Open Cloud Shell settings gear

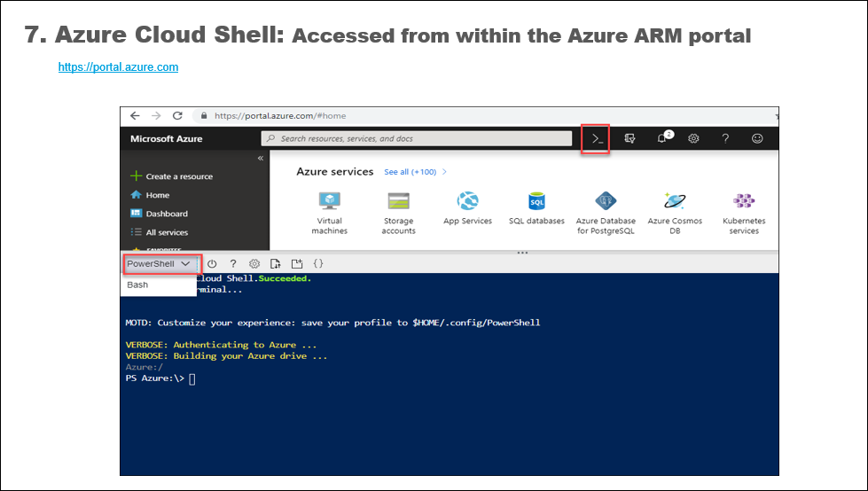pyautogui.click(x=254, y=264)
